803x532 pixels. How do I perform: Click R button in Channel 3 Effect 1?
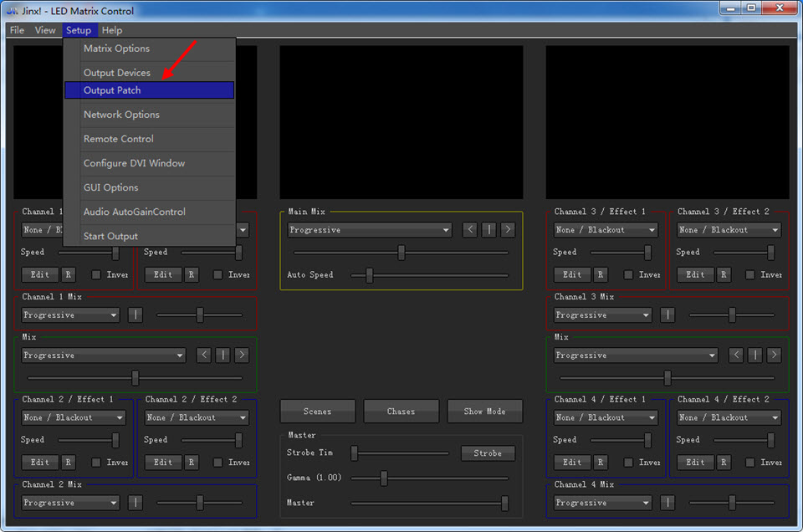point(601,274)
